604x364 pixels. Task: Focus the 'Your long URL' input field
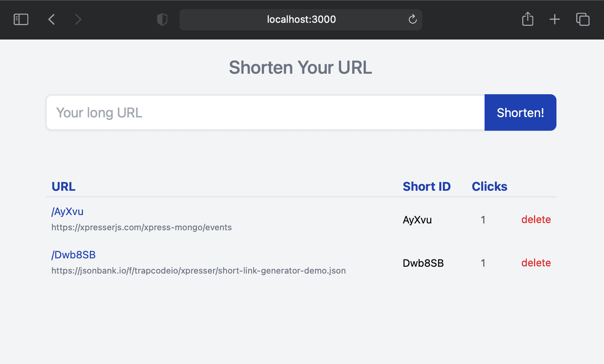click(x=265, y=113)
